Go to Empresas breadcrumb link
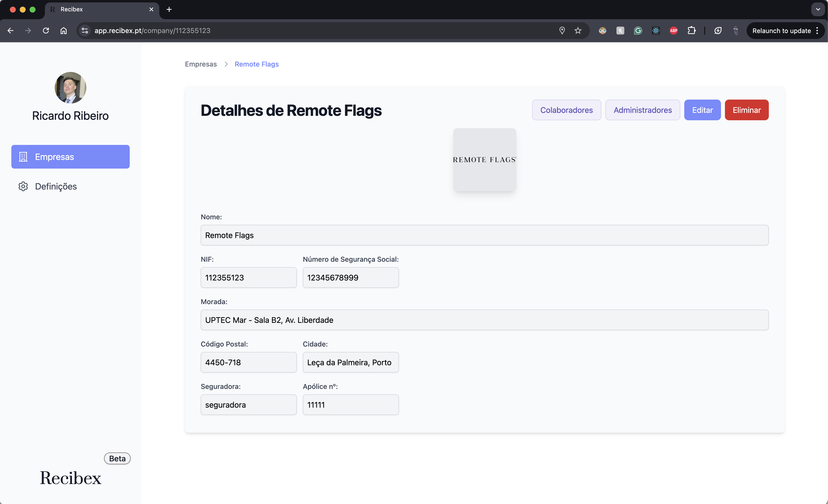Viewport: 828px width, 504px height. [x=201, y=64]
